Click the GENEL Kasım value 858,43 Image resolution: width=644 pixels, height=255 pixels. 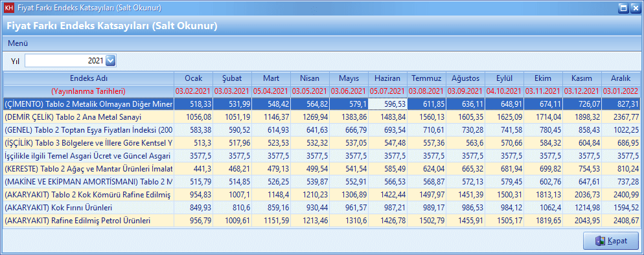point(582,130)
